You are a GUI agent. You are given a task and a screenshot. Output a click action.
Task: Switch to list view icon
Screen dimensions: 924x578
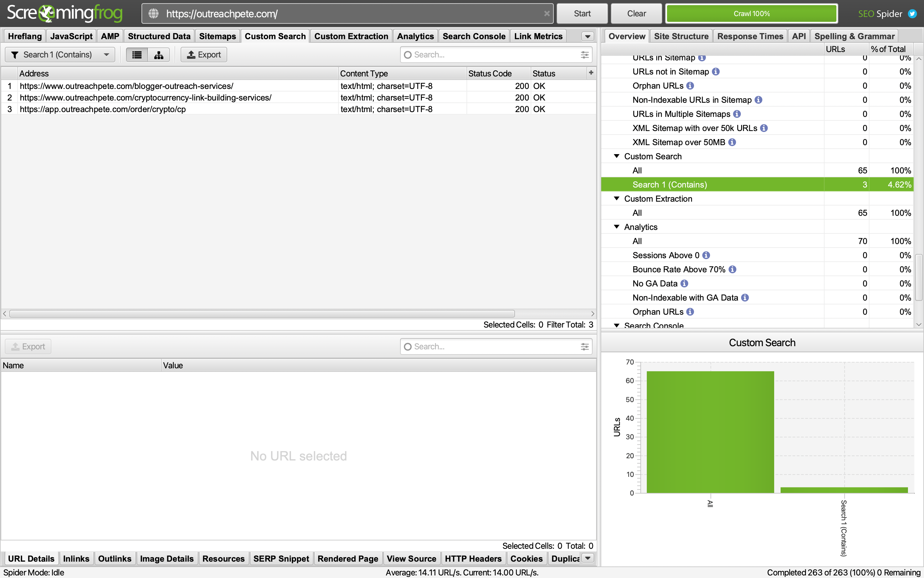pos(137,55)
